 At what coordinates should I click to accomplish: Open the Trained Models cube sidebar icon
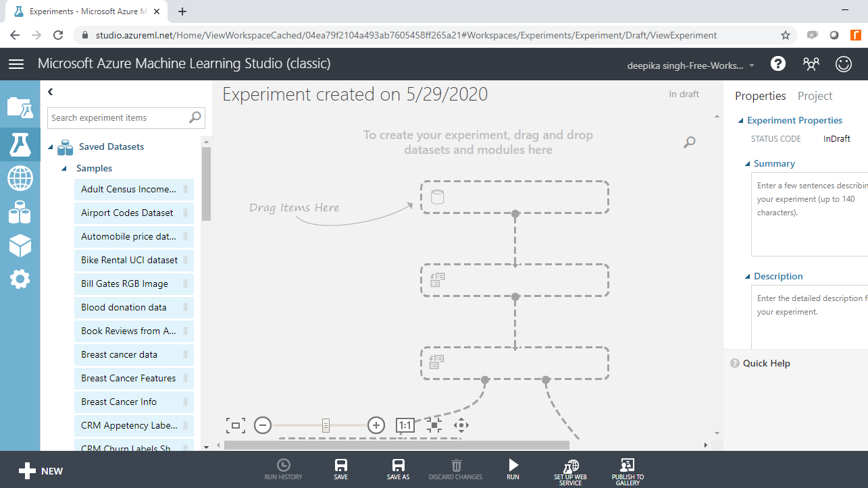(x=20, y=246)
